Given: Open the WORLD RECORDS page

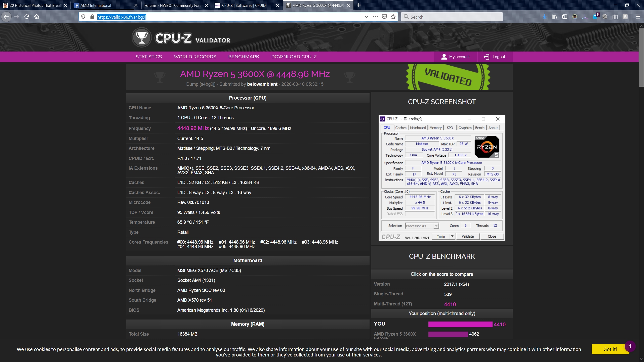Looking at the screenshot, I should tap(195, 57).
